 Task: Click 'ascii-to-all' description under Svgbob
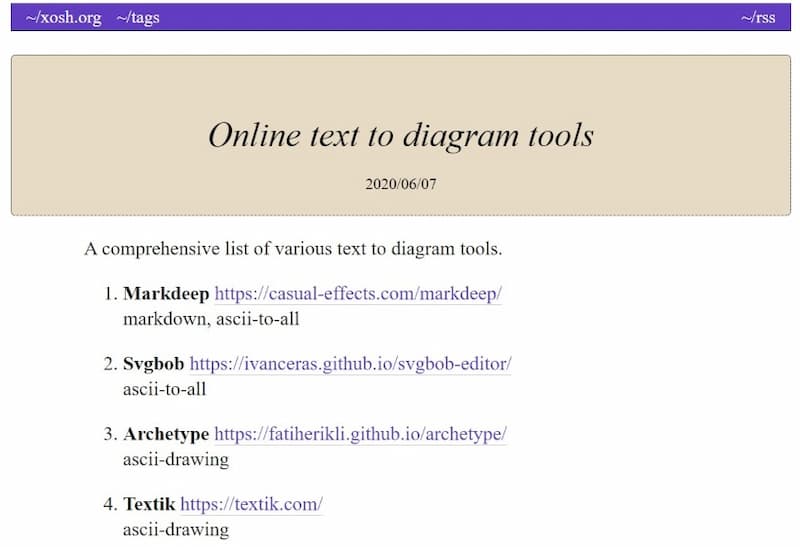(164, 389)
